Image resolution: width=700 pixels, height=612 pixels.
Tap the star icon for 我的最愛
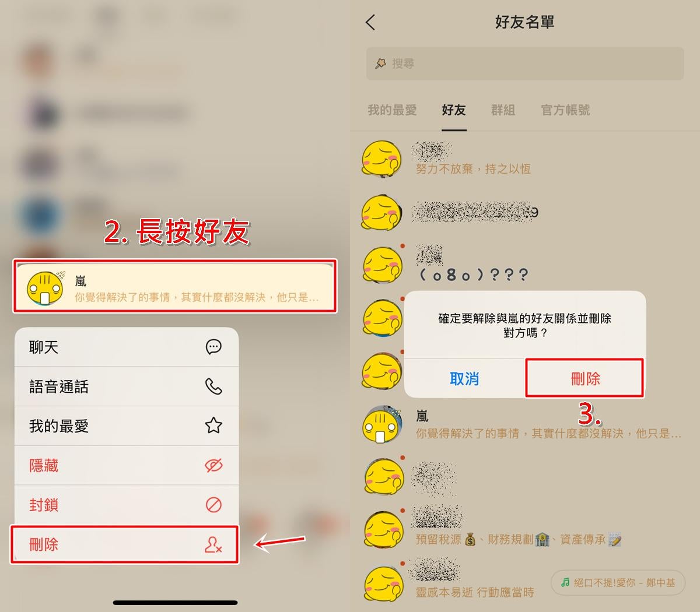(x=213, y=425)
